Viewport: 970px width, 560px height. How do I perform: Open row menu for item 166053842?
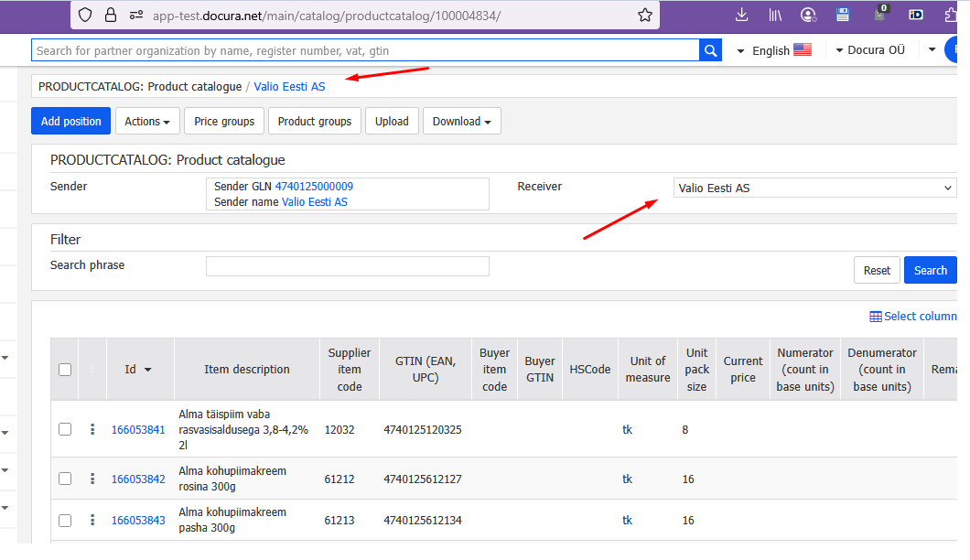92,479
